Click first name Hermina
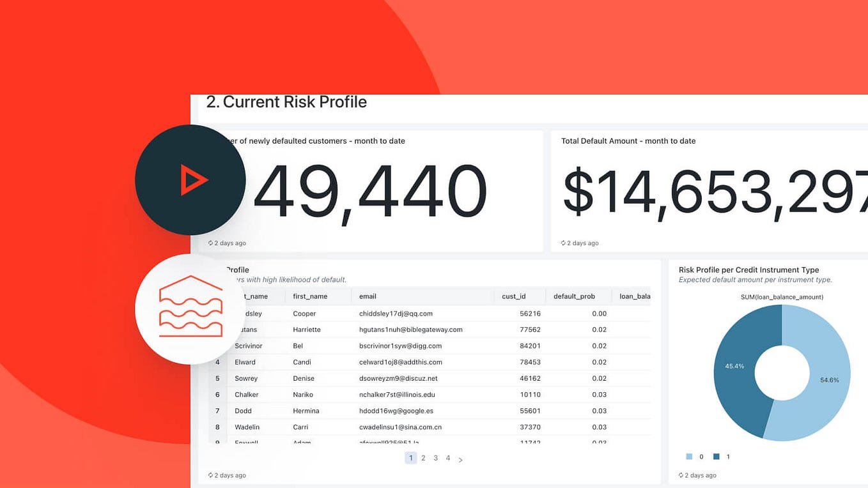Screen dimensions: 868x488 coord(306,411)
